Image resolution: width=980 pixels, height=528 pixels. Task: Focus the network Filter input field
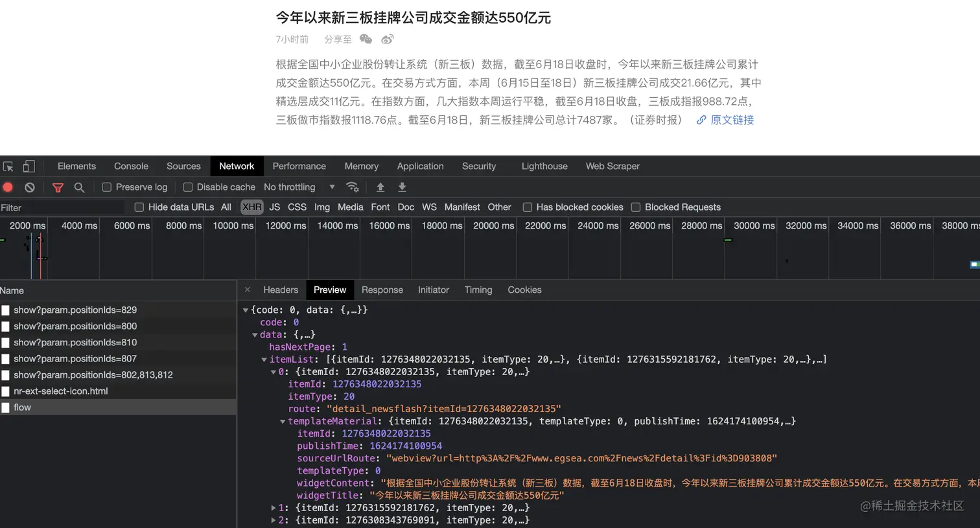pyautogui.click(x=63, y=207)
